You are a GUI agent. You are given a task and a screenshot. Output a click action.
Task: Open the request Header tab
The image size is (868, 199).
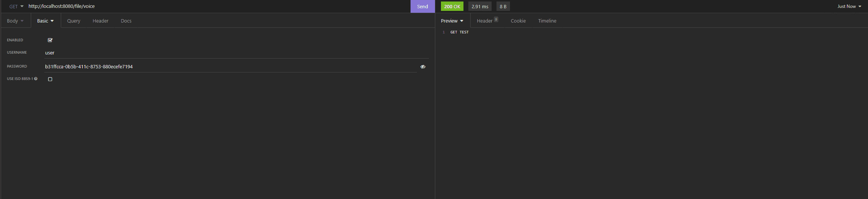tap(101, 21)
